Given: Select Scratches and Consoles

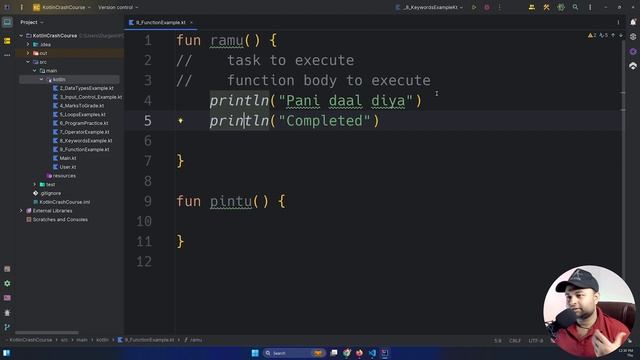Looking at the screenshot, I should [57, 220].
